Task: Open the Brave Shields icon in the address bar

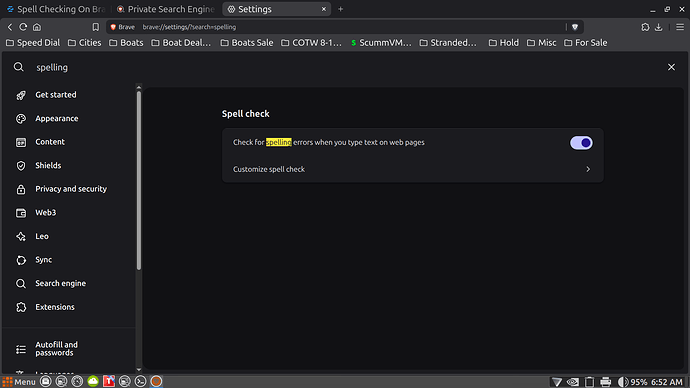Action: click(x=575, y=27)
